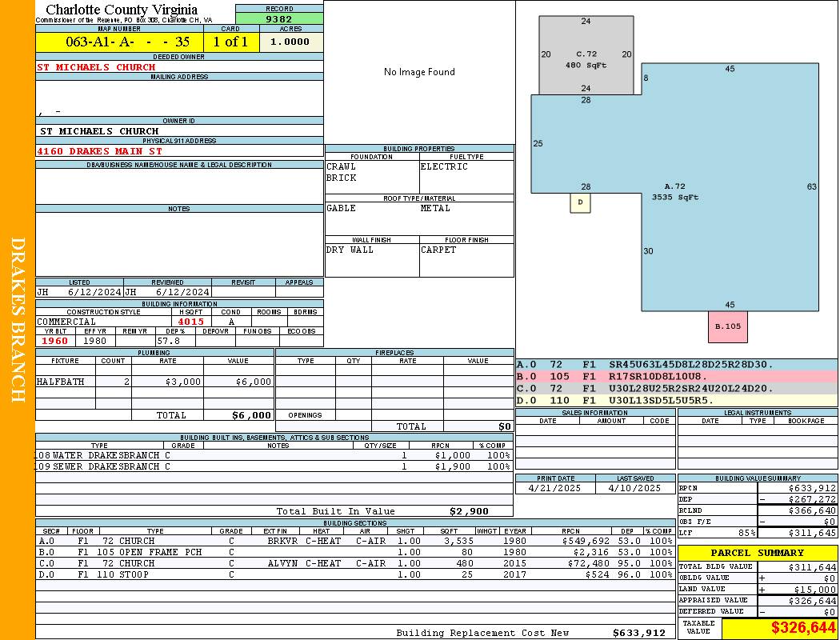Screen dimensions: 840x640
Task: Click the DEP value $267,272
Action: click(x=812, y=499)
